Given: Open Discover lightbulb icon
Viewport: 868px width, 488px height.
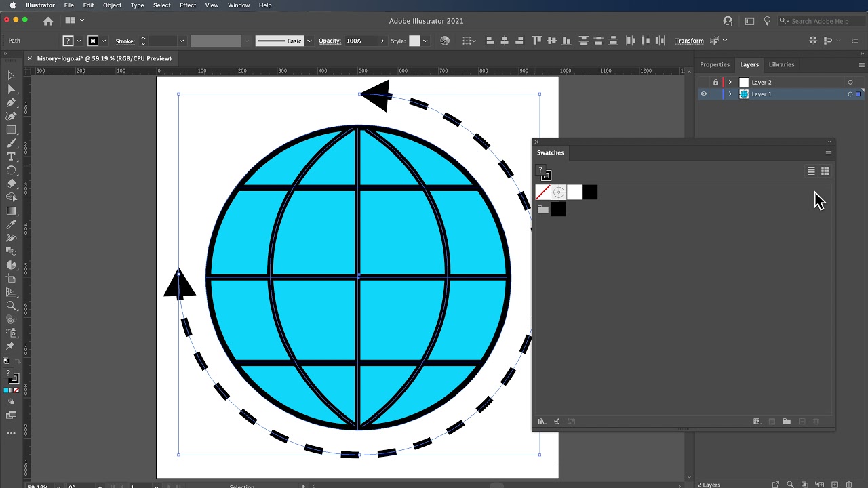Looking at the screenshot, I should (x=767, y=21).
